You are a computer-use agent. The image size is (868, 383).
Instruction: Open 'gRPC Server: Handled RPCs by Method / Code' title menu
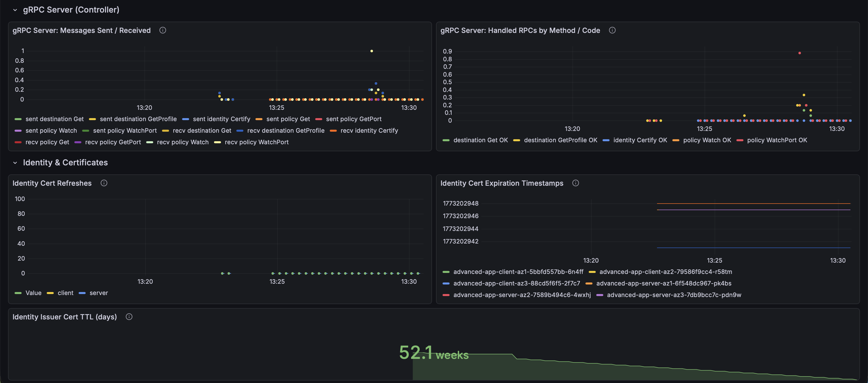pos(520,30)
